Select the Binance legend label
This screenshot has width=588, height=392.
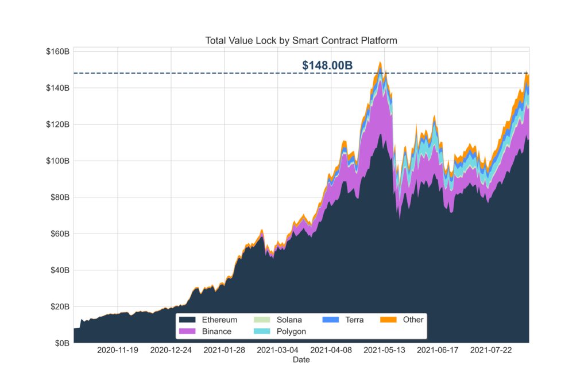216,331
